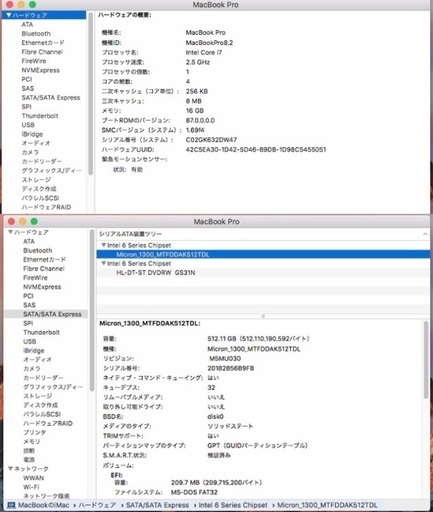
Task: Click SATA/SATA Express in bottom path bar
Action: pos(157,505)
